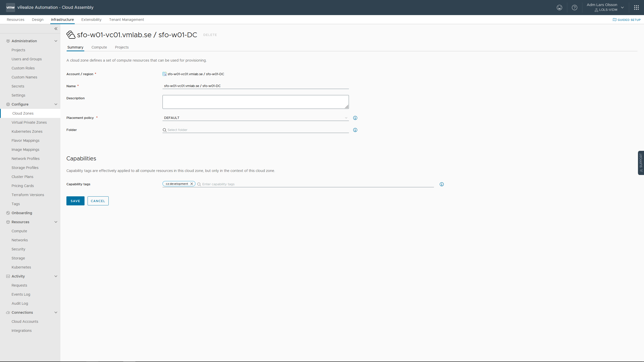Open the Placement policy dropdown
The image size is (644, 362).
point(256,118)
